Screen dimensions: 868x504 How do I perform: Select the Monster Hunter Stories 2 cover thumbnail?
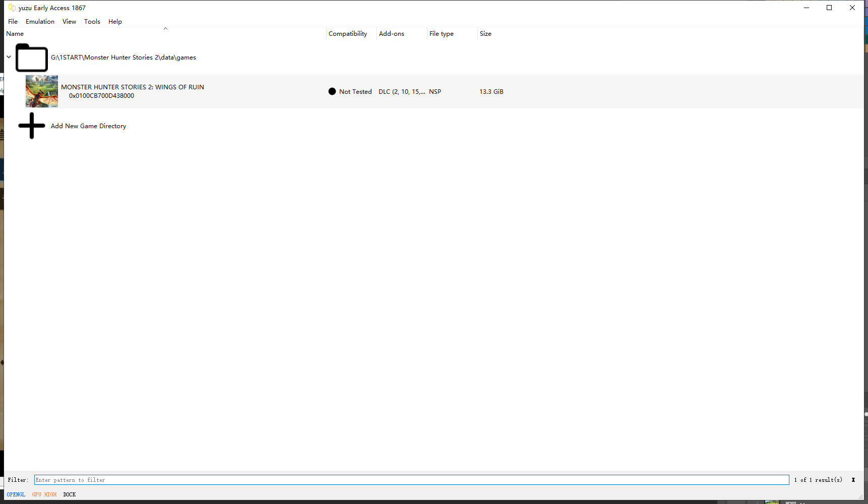coord(42,91)
